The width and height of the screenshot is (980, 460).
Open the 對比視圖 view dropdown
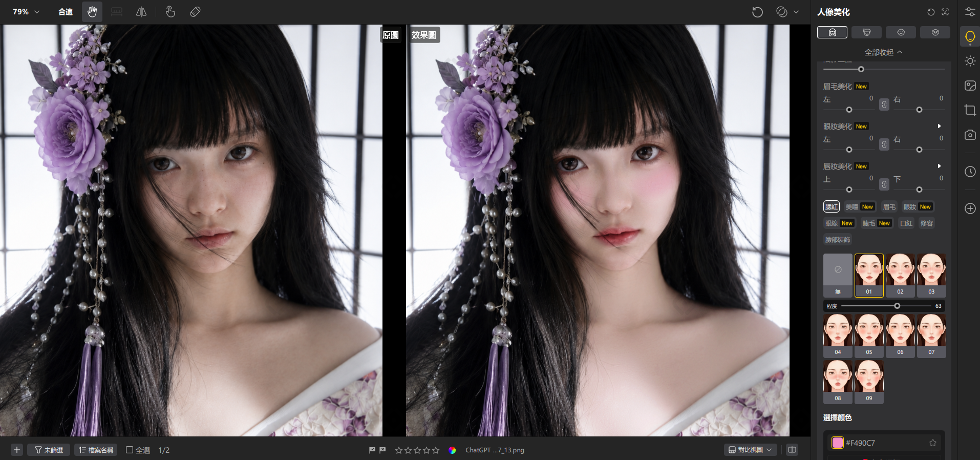point(750,450)
